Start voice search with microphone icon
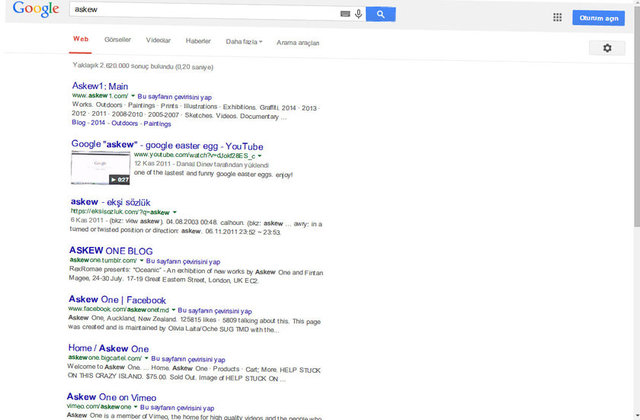Screen dimensions: 640x420 click(x=358, y=14)
